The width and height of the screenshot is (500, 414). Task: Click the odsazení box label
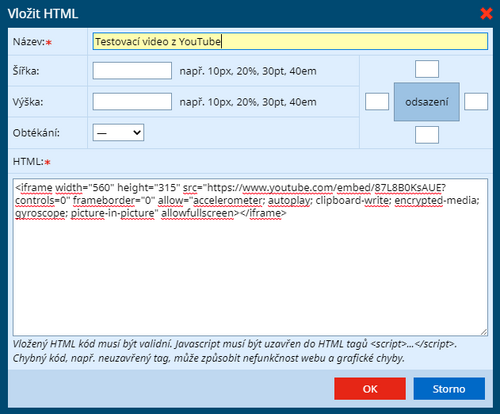click(x=427, y=102)
